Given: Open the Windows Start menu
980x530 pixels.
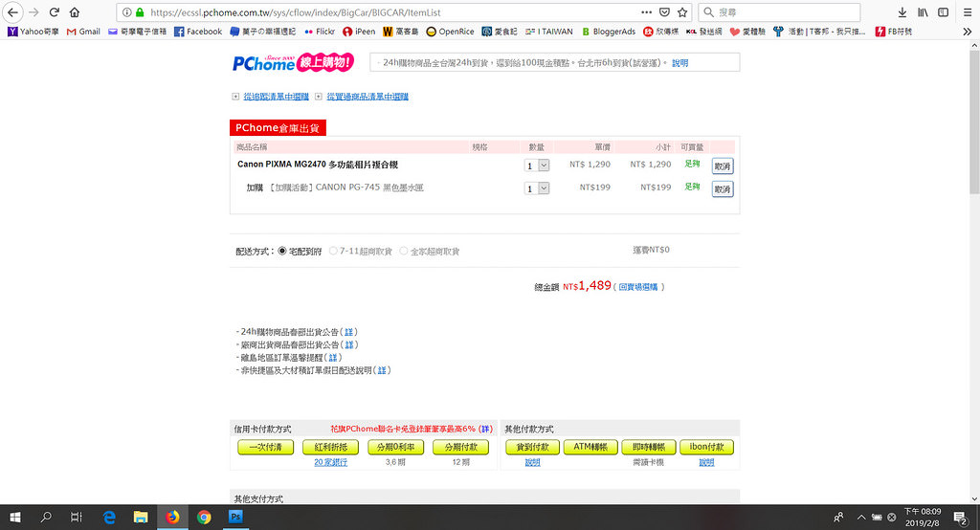Looking at the screenshot, I should (x=15, y=517).
